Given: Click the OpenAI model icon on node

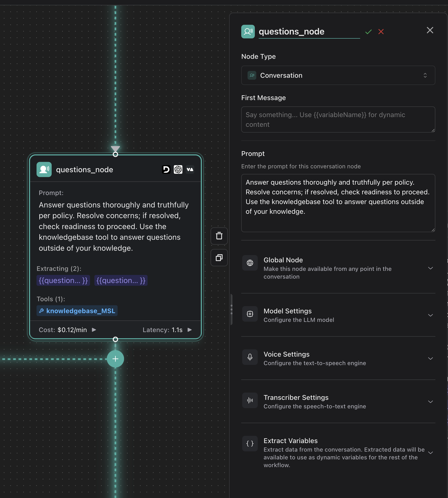Looking at the screenshot, I should pyautogui.click(x=178, y=170).
